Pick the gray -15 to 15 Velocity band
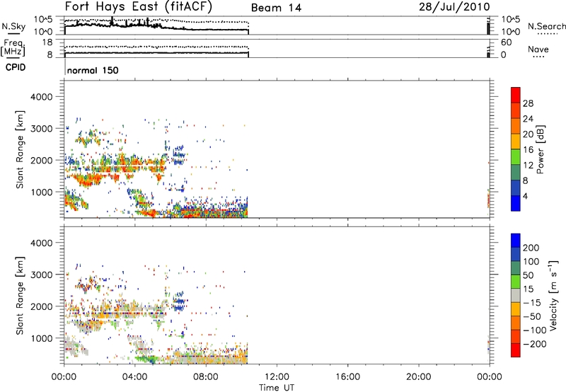Image resolution: width=566 pixels, height=392 pixels. (516, 295)
